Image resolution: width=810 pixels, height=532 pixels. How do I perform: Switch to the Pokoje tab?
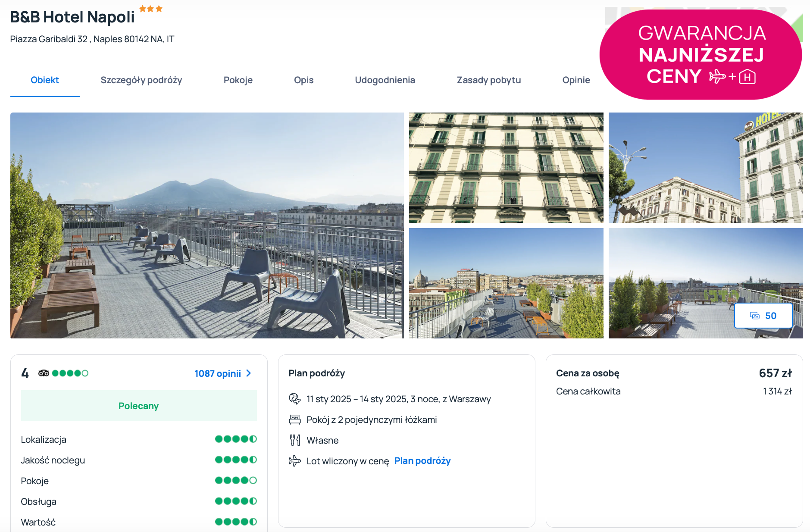point(238,80)
